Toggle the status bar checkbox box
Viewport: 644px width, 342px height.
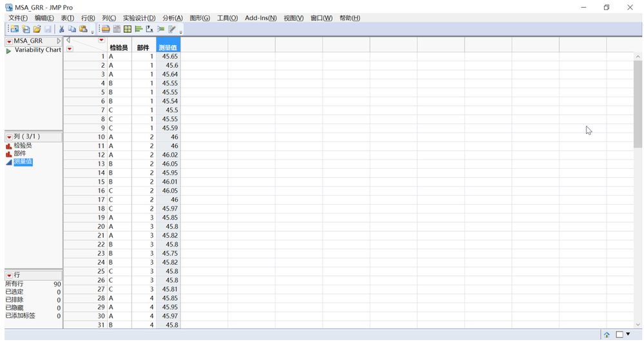point(620,335)
